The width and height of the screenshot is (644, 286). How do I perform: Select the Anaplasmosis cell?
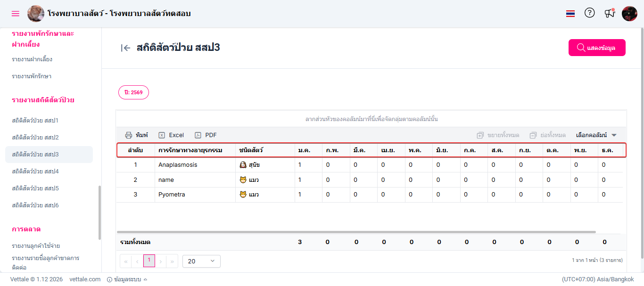[195, 165]
